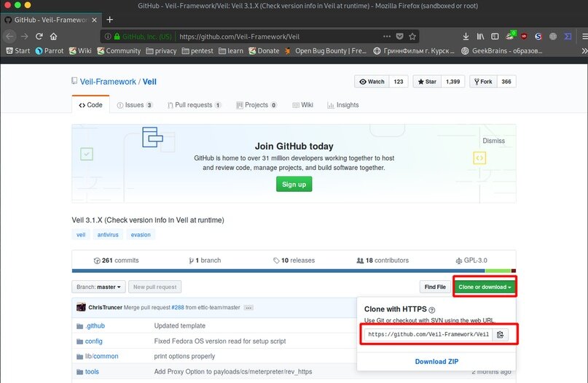This screenshot has height=383, width=588.
Task: Click the Fork button
Action: (x=483, y=82)
